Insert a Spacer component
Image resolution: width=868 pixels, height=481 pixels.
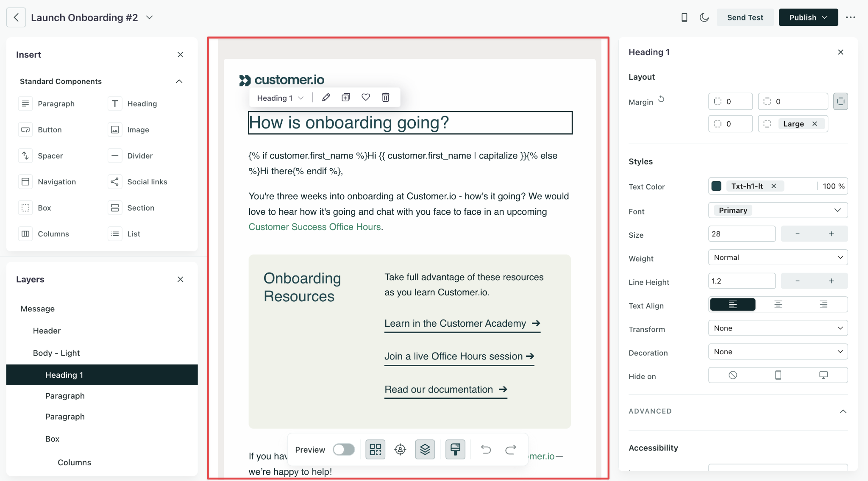(x=41, y=156)
